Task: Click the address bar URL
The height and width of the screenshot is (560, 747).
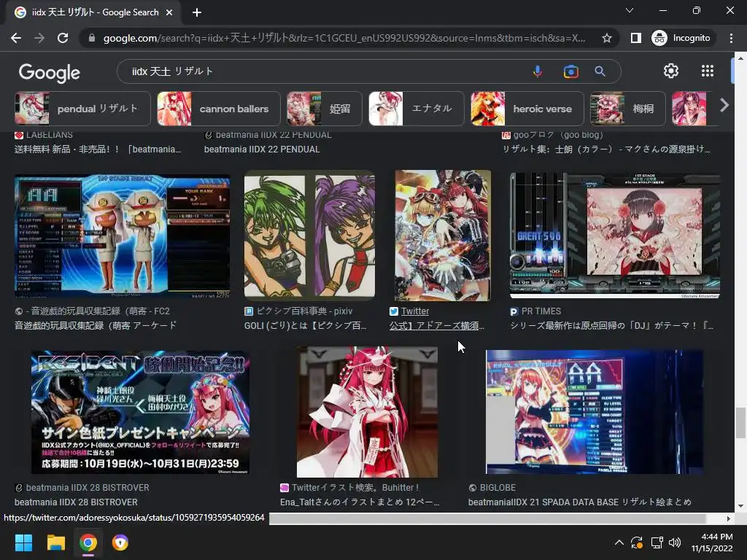Action: 344,38
